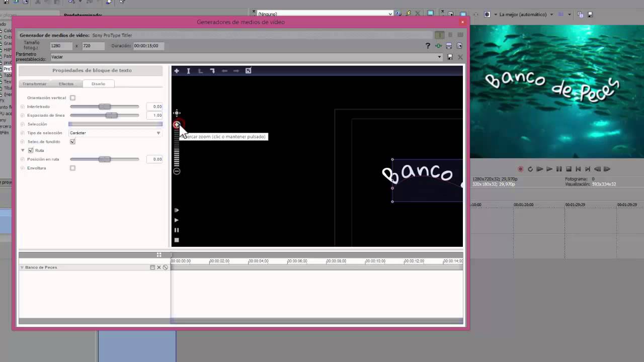
Task: Open the help question mark icon
Action: 428,46
